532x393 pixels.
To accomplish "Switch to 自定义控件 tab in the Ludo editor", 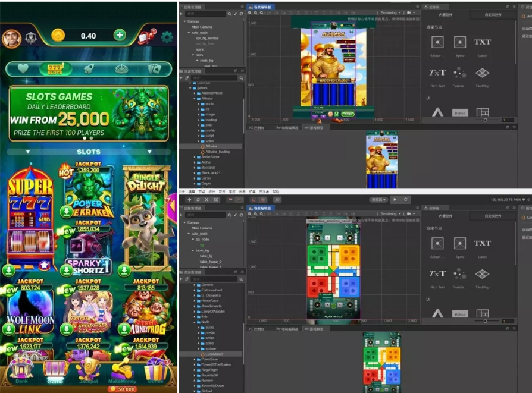I will 493,216.
